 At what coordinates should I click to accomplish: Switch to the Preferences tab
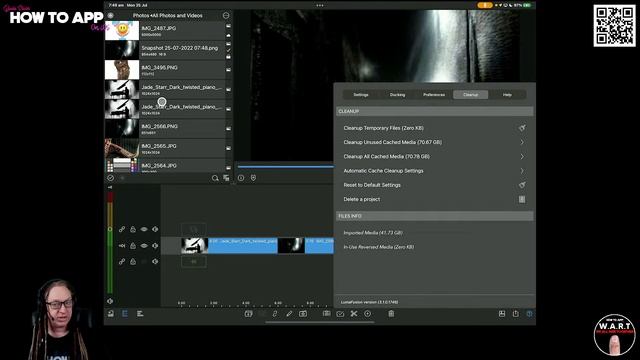tap(434, 95)
